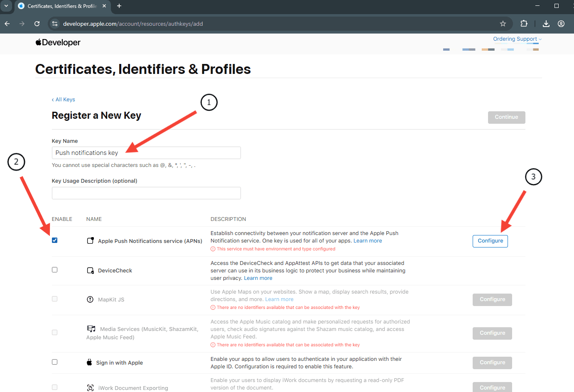The height and width of the screenshot is (392, 574).
Task: Toggle the Media Services checkbox
Action: pos(54,332)
